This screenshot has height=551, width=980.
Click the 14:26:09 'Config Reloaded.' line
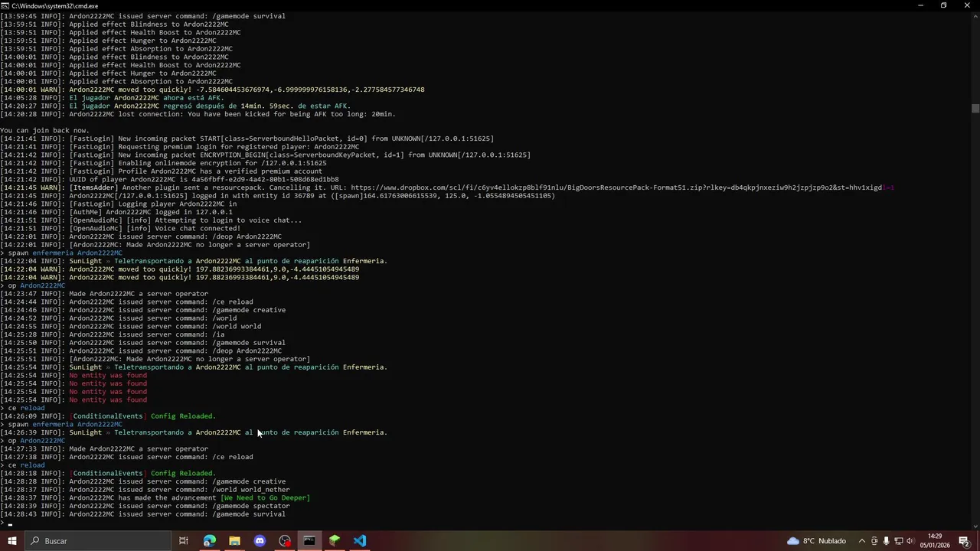coord(108,416)
